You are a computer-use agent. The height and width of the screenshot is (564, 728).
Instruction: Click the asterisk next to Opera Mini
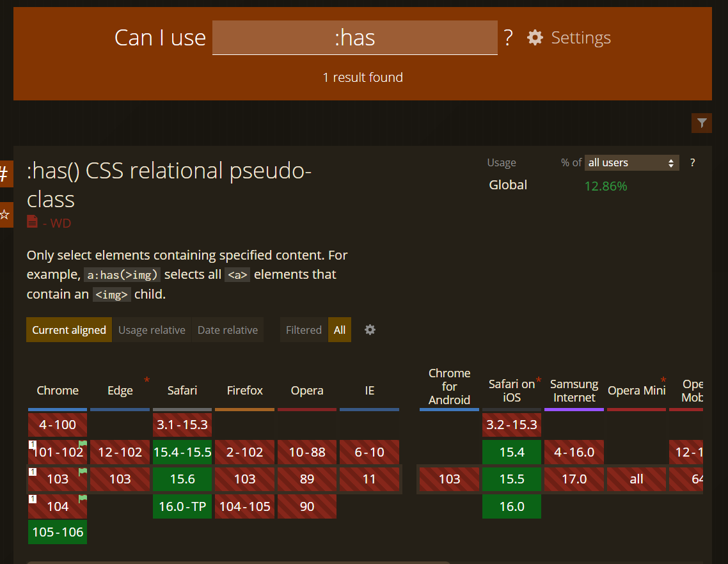click(663, 380)
